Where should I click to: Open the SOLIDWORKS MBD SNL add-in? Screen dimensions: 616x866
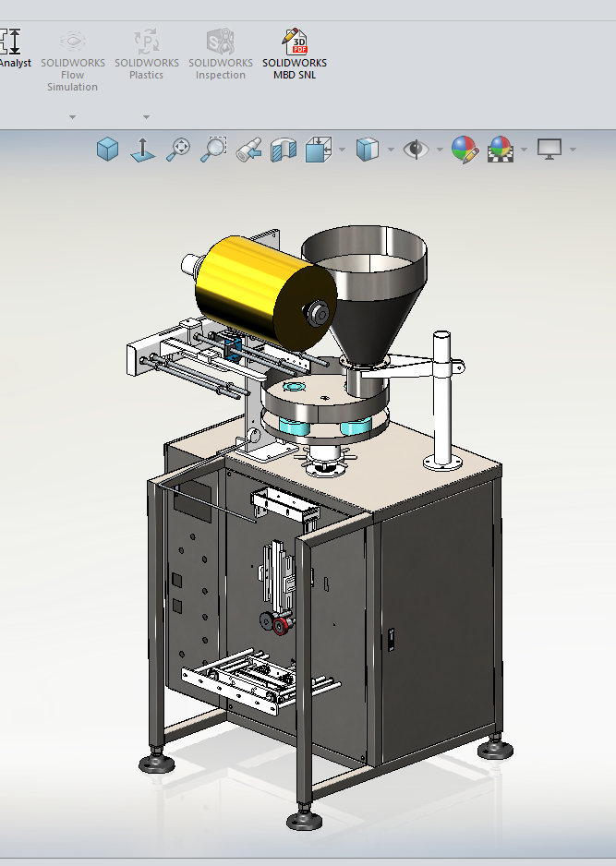[295, 54]
